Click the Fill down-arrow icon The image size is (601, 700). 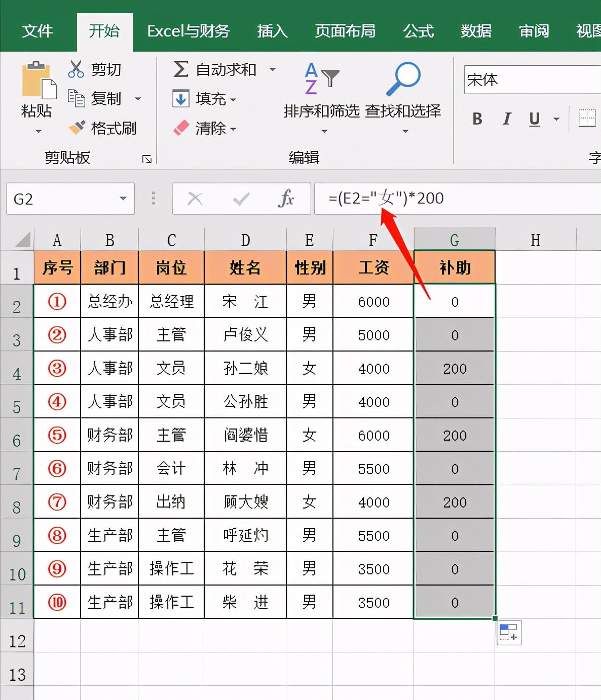[x=180, y=98]
